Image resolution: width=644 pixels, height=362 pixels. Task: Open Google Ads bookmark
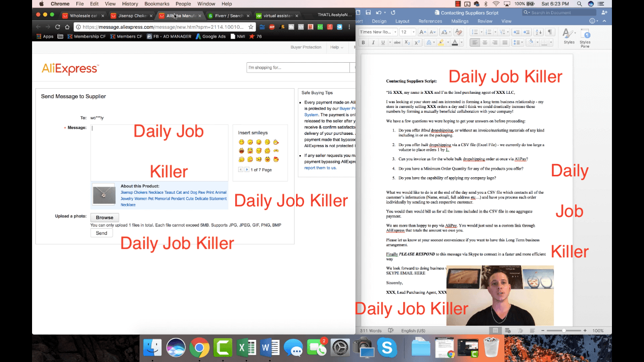point(211,36)
